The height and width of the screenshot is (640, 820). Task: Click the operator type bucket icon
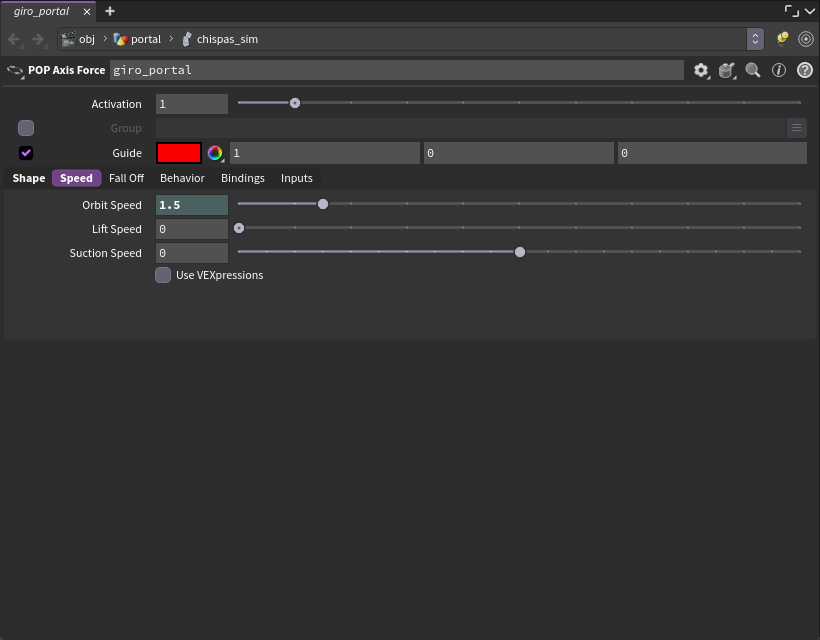(x=727, y=70)
